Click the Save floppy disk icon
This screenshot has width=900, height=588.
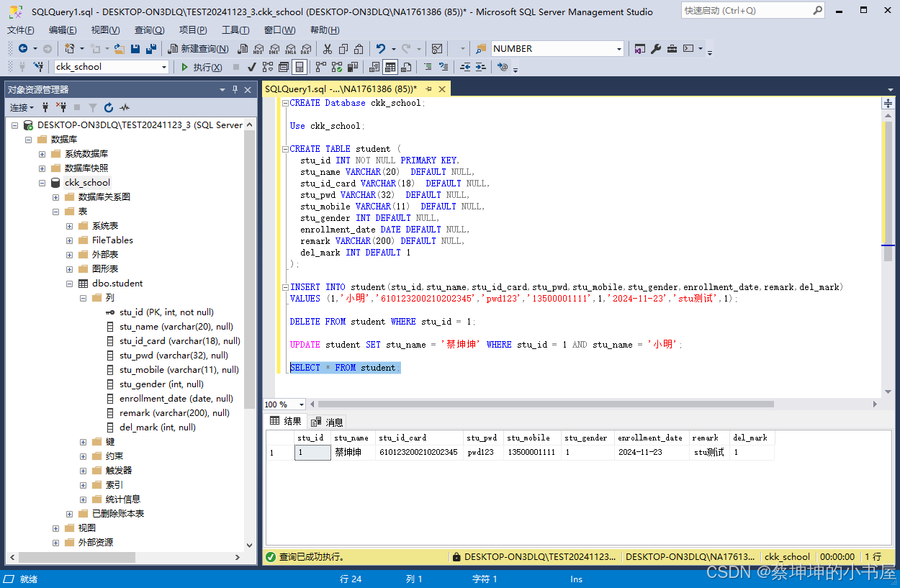point(135,49)
